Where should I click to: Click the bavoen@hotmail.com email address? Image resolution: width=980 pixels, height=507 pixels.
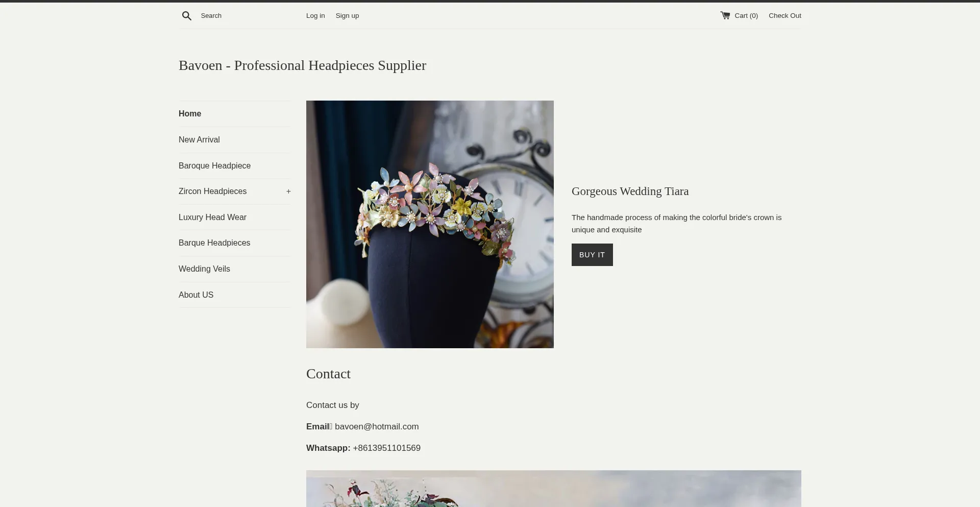(x=377, y=426)
